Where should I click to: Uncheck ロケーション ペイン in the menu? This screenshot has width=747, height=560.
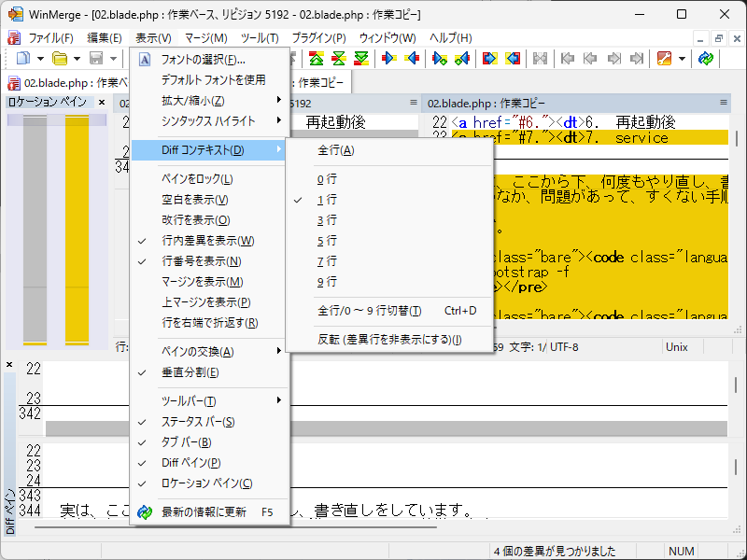pyautogui.click(x=206, y=483)
